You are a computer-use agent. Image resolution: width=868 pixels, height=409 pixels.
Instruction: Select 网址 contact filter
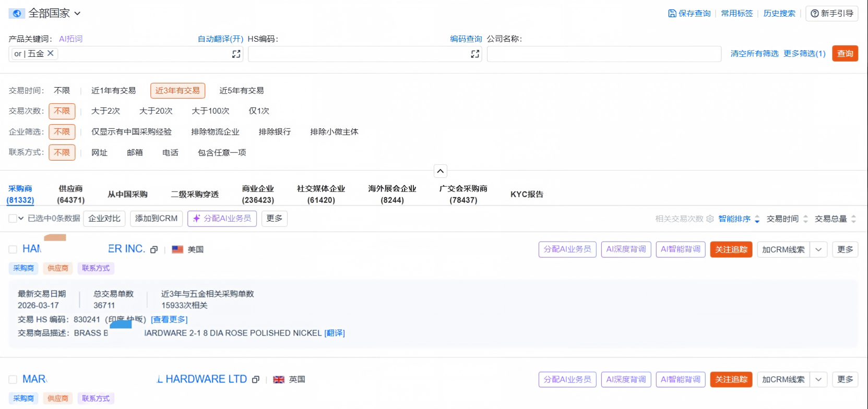pyautogui.click(x=99, y=153)
